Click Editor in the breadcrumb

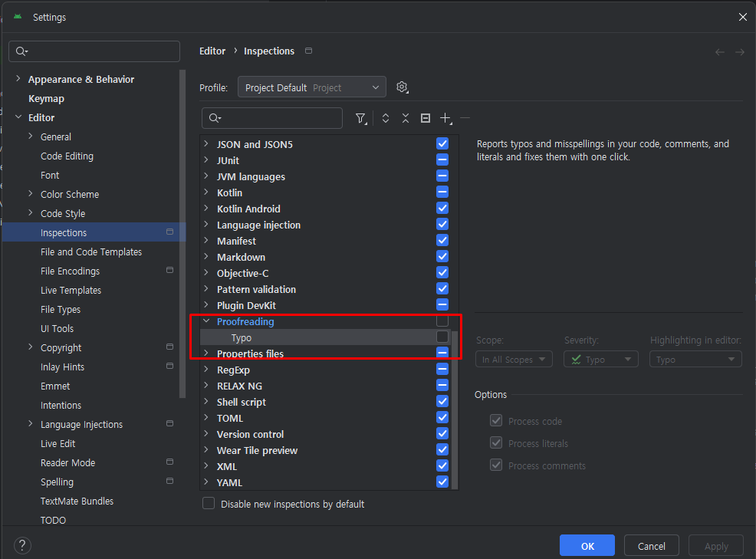coord(212,51)
